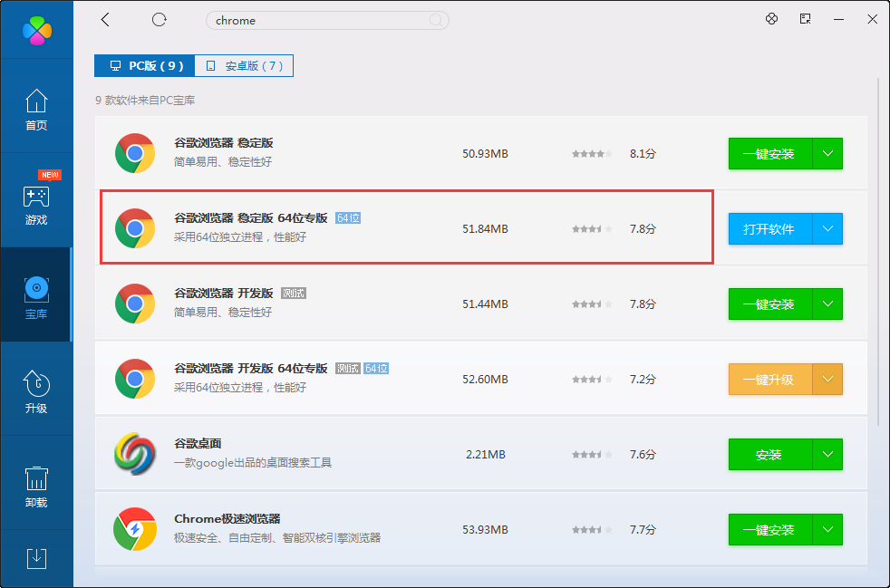Click 64位 tag on 开发版 64位专版
This screenshot has height=588, width=890.
(x=376, y=369)
